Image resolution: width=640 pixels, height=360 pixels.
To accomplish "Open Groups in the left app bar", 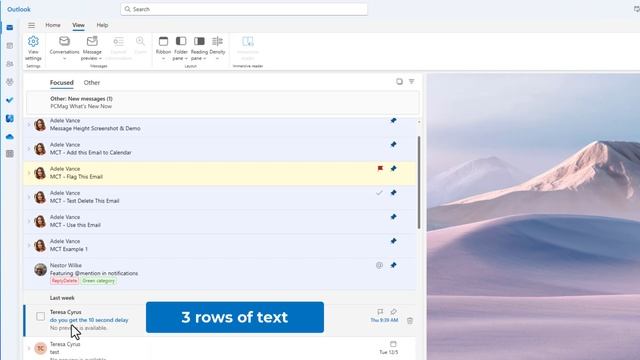I will (x=10, y=82).
